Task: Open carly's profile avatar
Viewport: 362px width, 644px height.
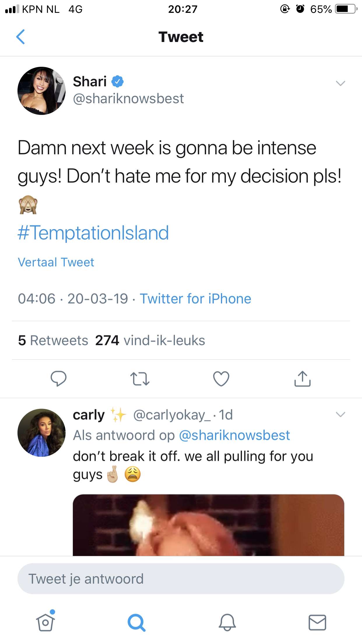Action: click(x=41, y=433)
